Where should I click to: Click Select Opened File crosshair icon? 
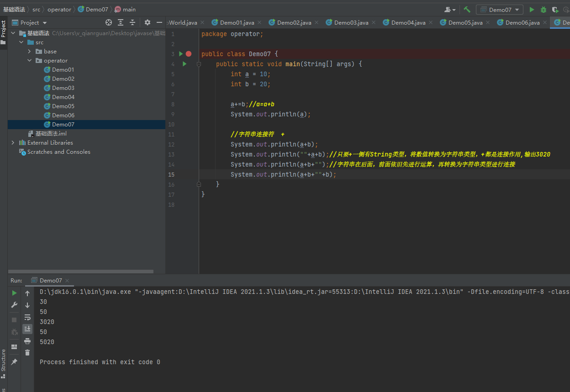pyautogui.click(x=109, y=22)
